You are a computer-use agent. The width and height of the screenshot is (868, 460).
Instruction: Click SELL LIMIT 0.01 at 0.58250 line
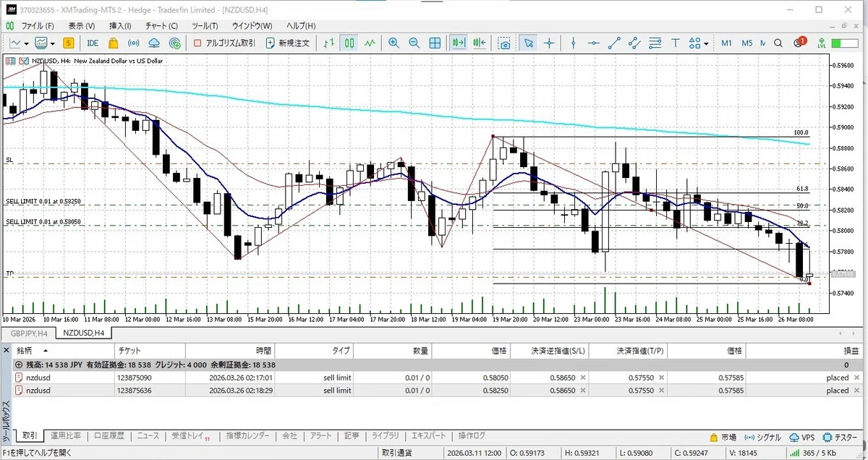coord(43,201)
